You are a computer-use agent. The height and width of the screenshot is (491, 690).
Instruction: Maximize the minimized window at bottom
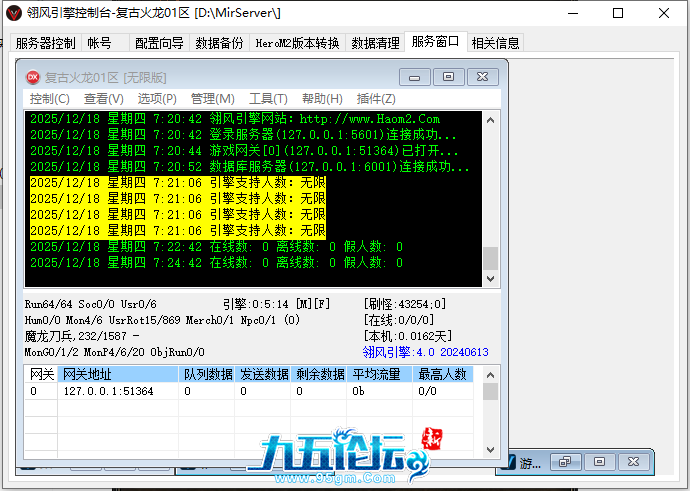(x=599, y=462)
